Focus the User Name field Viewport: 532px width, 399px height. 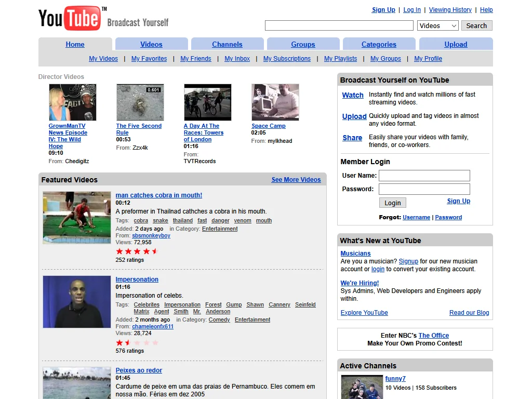[424, 176]
